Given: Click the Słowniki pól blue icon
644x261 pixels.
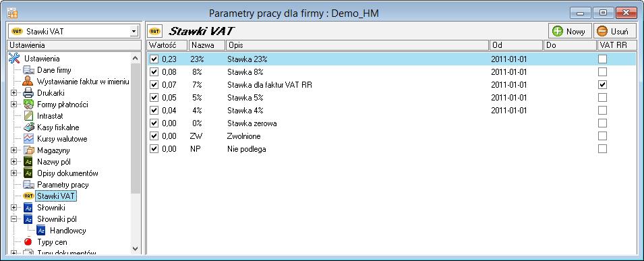Looking at the screenshot, I should (28, 219).
